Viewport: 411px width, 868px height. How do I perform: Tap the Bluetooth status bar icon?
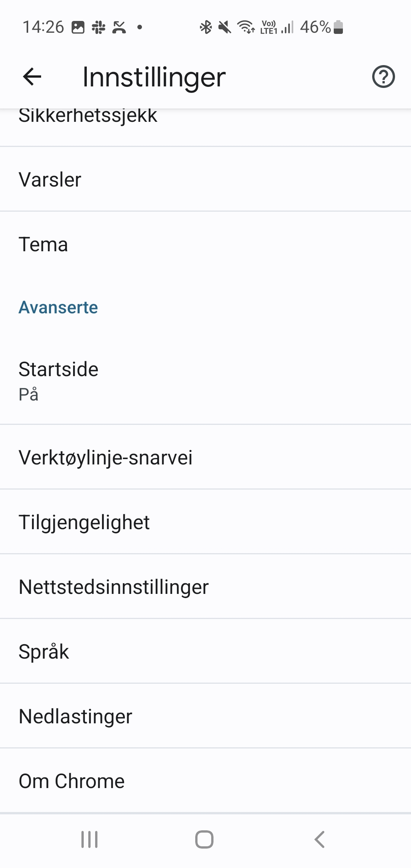point(206,27)
